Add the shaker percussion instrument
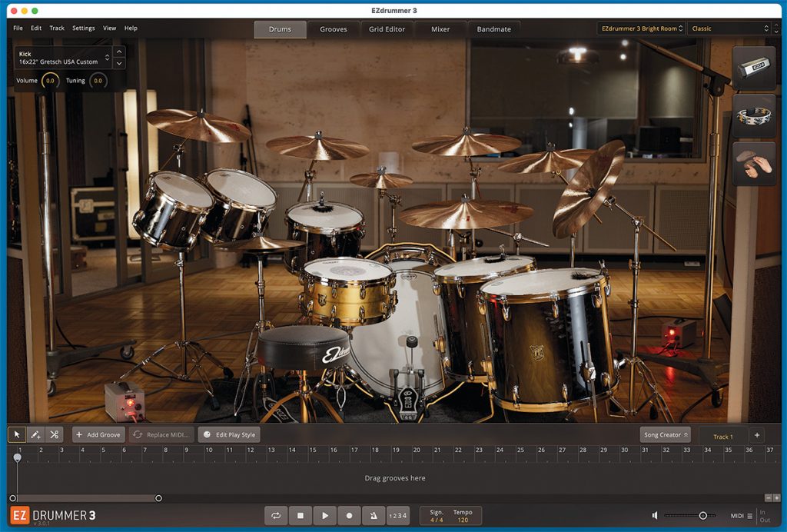 pos(754,68)
